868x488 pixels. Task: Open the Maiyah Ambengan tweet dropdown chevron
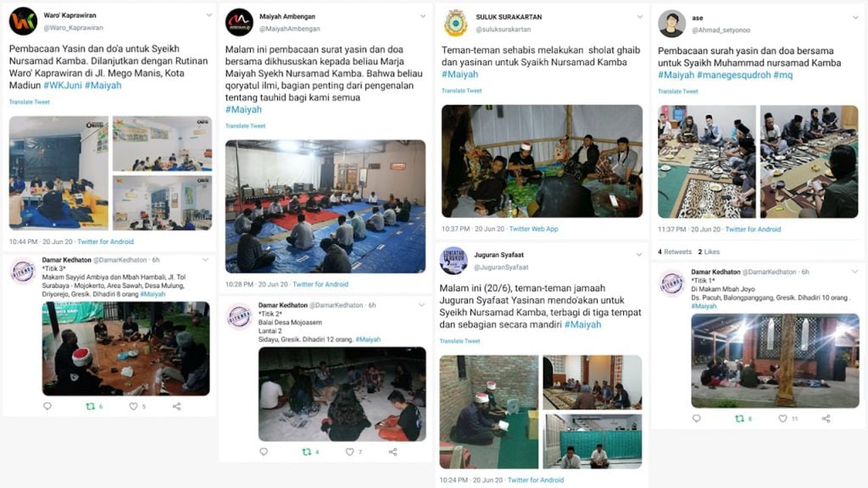coord(423,16)
